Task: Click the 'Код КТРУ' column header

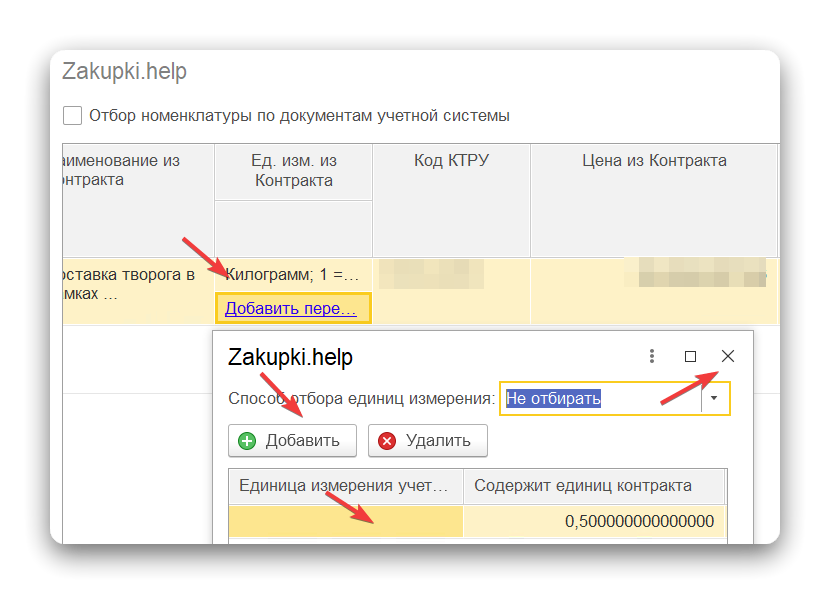Action: [x=452, y=200]
